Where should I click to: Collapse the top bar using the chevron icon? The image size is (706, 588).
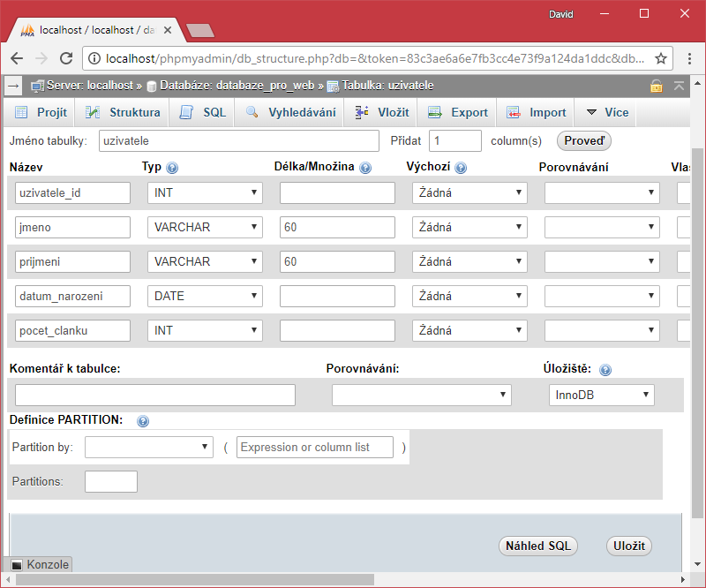[x=680, y=86]
